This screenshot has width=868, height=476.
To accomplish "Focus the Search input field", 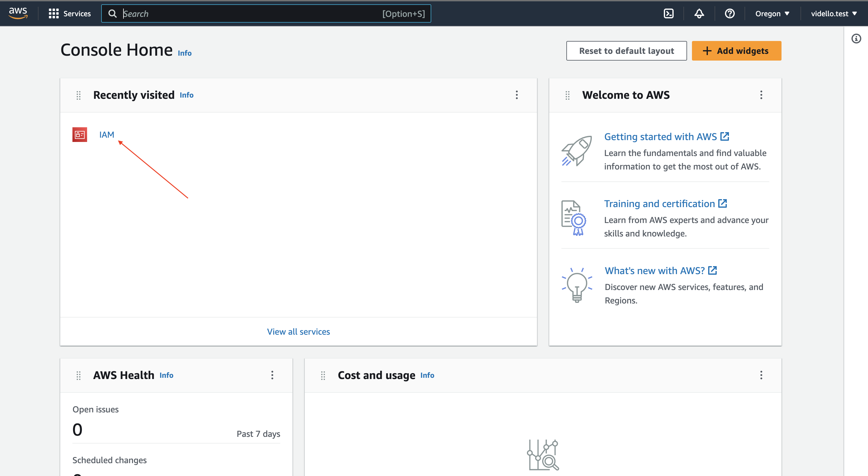I will tap(266, 13).
